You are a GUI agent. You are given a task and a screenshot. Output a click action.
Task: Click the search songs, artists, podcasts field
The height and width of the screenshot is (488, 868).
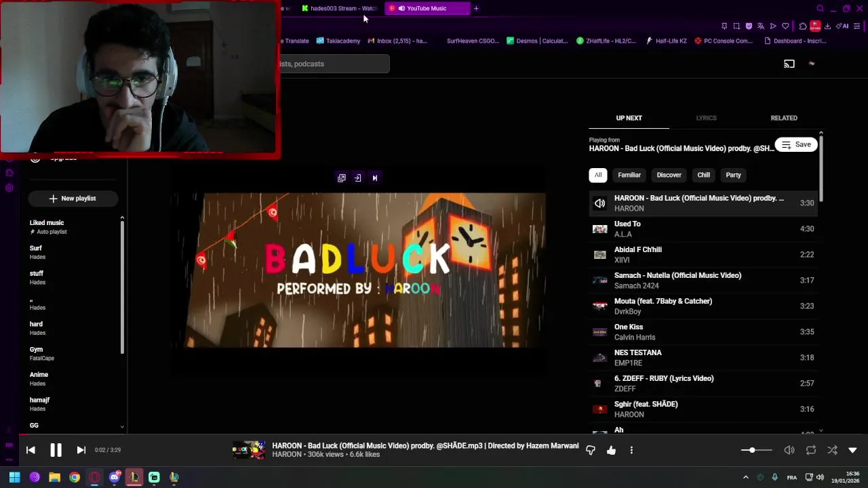point(334,64)
